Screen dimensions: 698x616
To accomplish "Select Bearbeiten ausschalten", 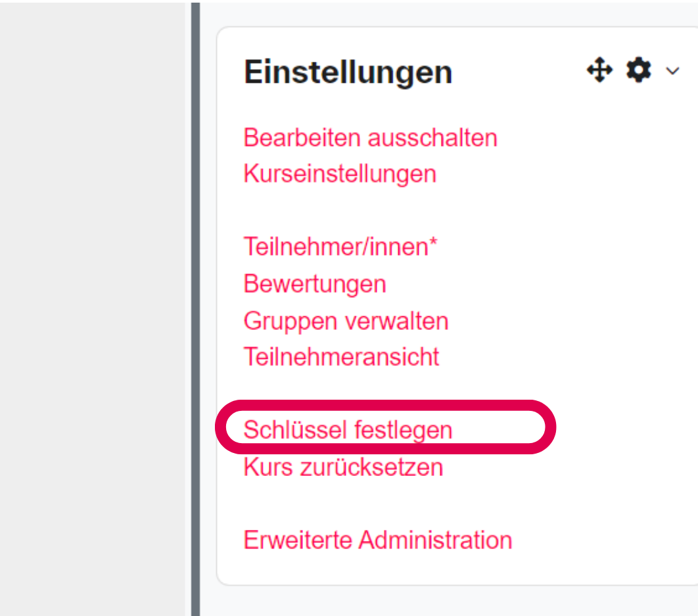I will pos(370,137).
